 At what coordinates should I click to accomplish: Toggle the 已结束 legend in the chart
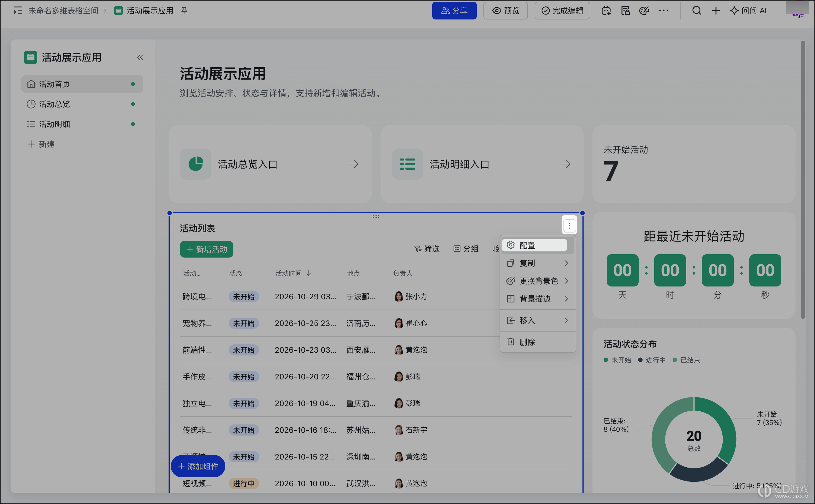pos(686,360)
